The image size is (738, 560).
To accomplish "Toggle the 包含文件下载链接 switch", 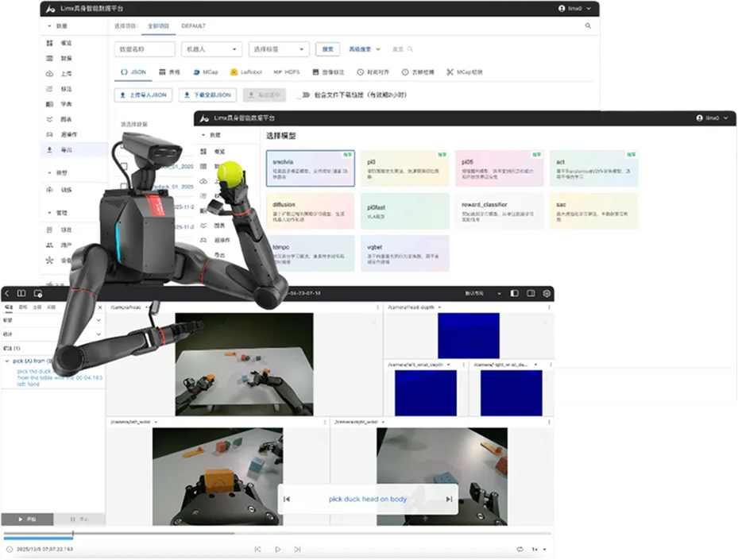I will coord(303,95).
